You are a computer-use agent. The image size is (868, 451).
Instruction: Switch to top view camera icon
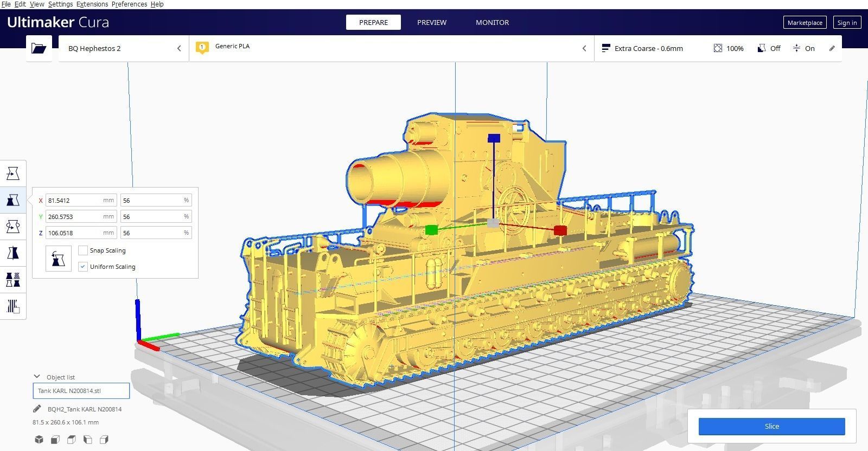[x=72, y=440]
